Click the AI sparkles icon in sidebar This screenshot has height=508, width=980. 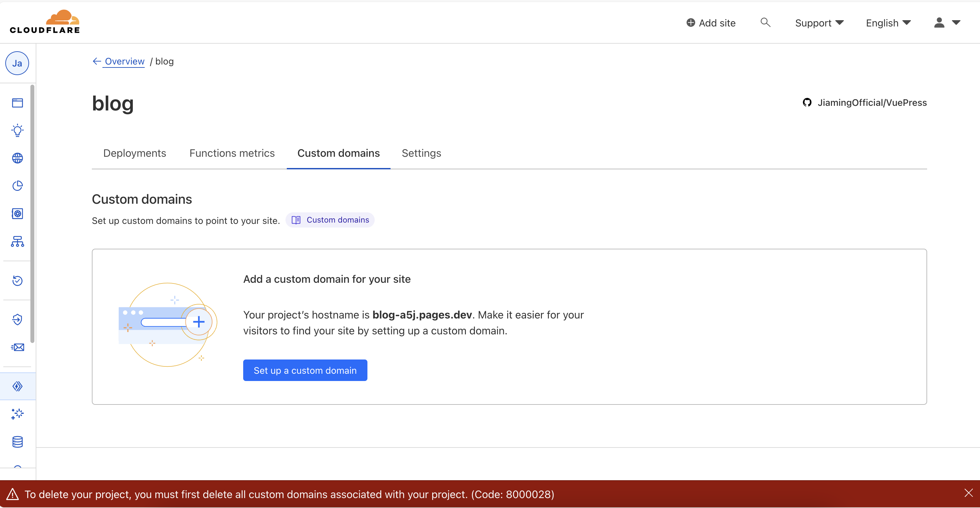point(17,414)
